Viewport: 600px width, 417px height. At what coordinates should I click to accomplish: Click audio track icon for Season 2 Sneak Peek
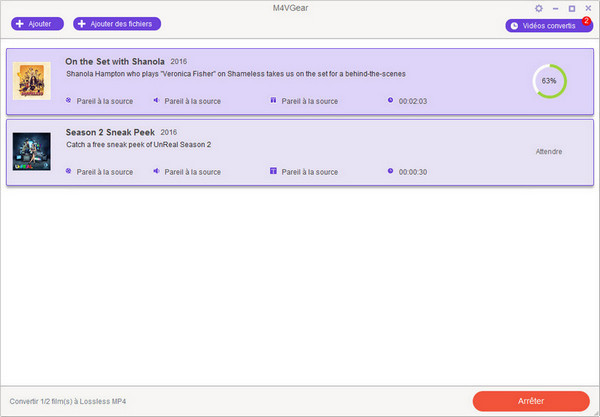tap(156, 171)
